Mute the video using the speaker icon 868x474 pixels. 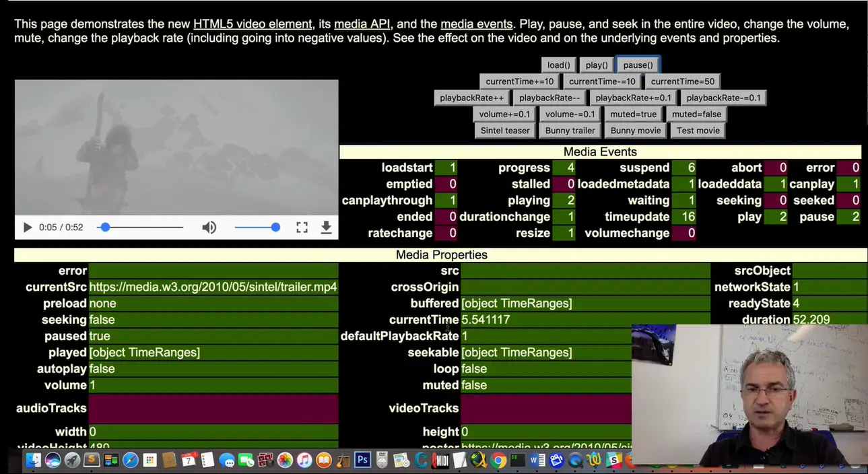pyautogui.click(x=209, y=228)
